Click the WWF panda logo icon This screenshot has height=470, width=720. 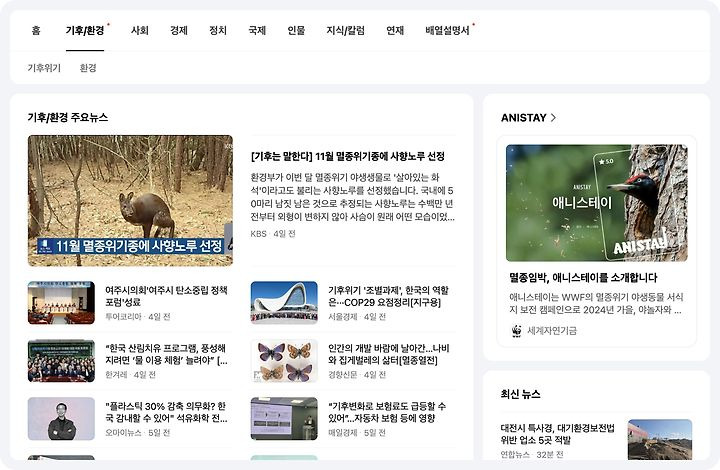pyautogui.click(x=517, y=330)
